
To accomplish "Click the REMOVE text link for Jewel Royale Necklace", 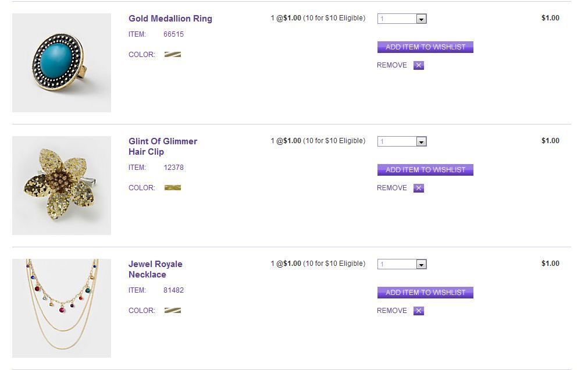I will (392, 311).
